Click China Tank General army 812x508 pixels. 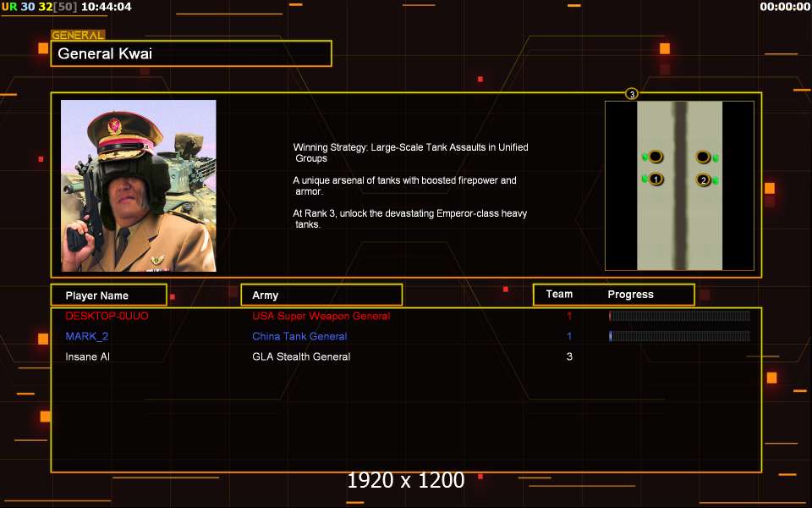(x=299, y=336)
